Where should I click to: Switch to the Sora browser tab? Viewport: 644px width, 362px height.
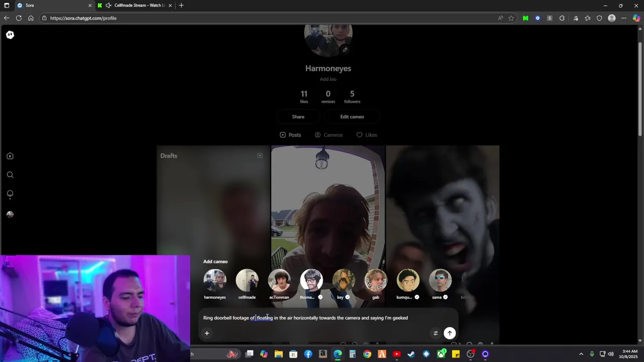[54, 6]
